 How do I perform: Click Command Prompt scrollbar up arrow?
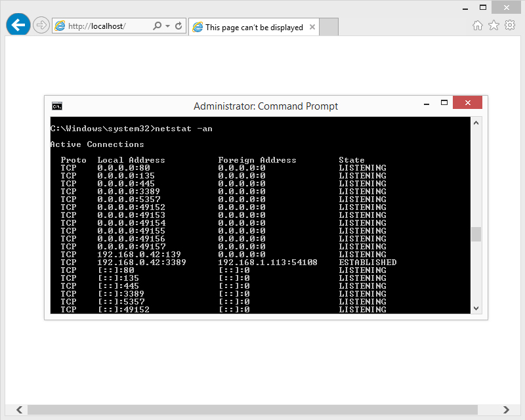(x=476, y=123)
